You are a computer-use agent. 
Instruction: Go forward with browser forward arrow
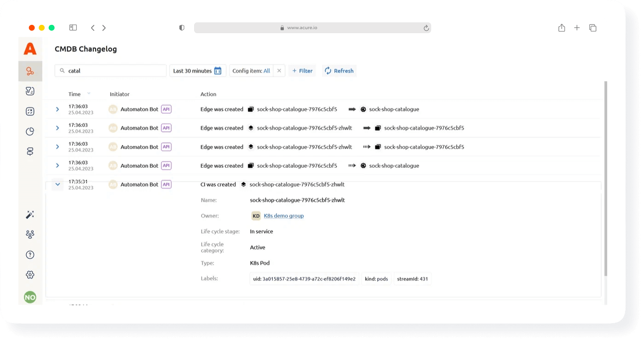click(x=104, y=28)
